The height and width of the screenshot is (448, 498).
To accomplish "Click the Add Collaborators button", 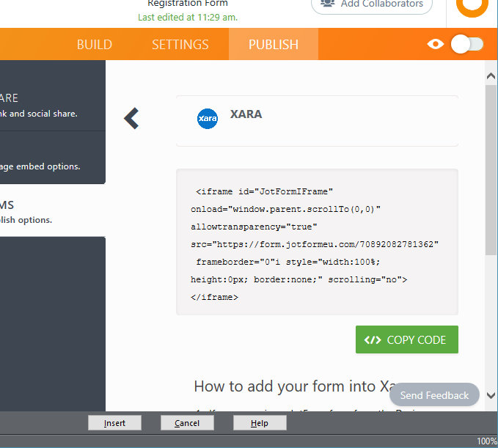I will pyautogui.click(x=372, y=4).
